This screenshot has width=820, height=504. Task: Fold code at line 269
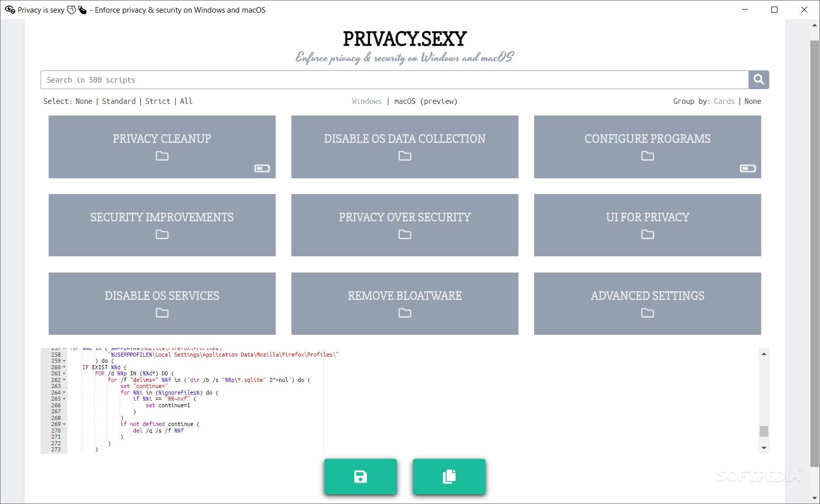click(64, 424)
